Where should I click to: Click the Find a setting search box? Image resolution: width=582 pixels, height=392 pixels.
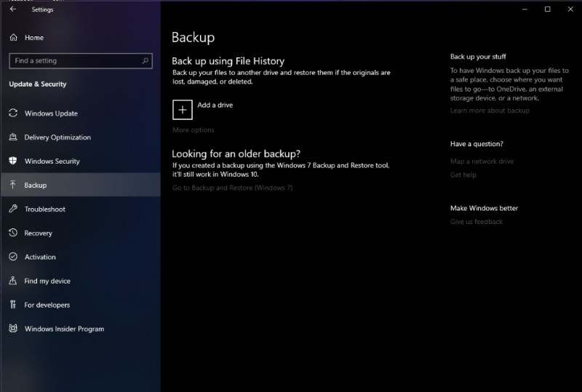click(x=81, y=61)
